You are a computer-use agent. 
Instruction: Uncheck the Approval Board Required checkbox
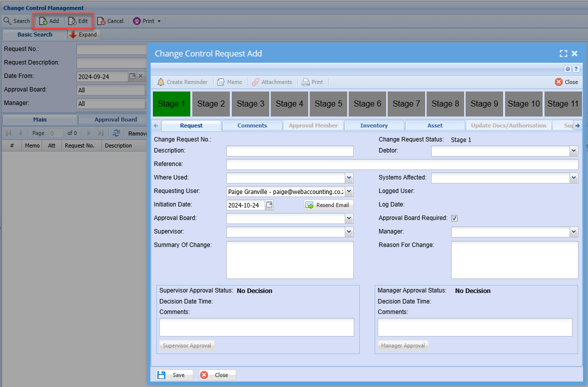[454, 218]
